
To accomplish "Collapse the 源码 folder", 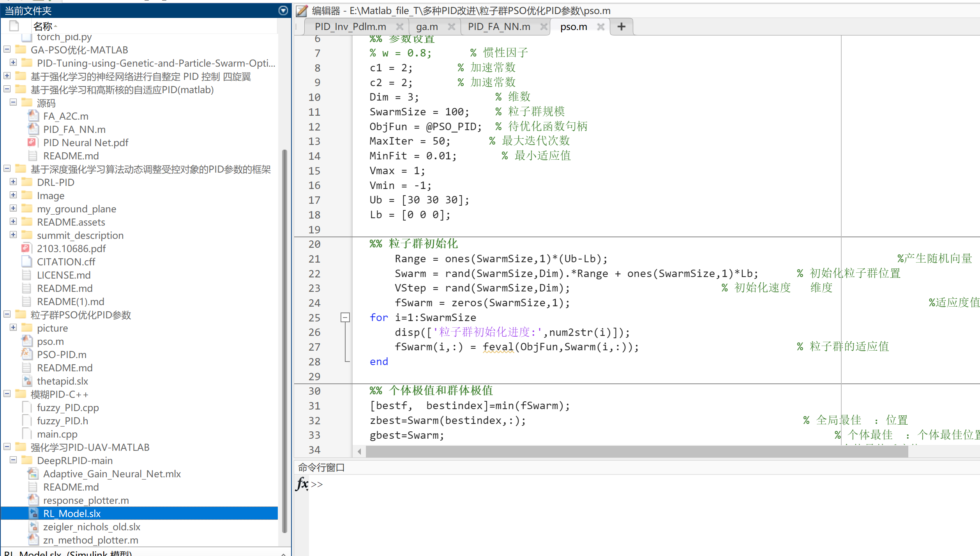I will 13,102.
